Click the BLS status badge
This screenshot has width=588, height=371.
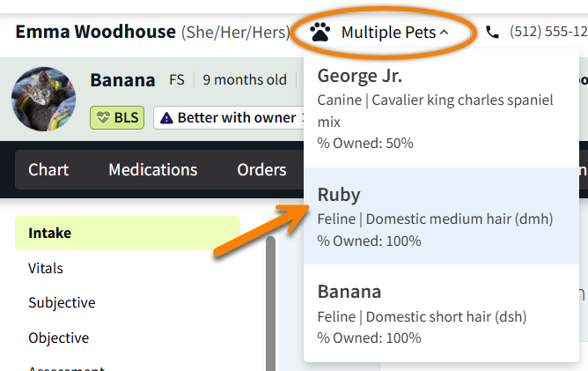[117, 118]
